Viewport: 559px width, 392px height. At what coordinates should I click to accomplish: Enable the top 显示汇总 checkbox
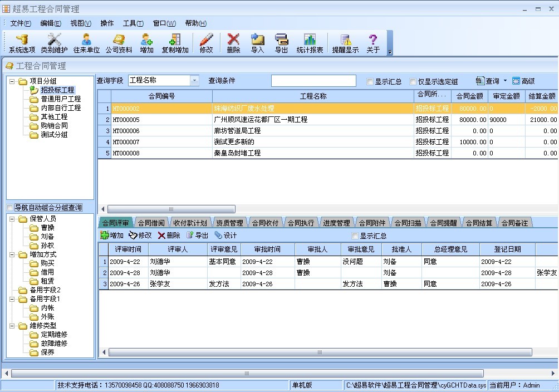pyautogui.click(x=370, y=82)
